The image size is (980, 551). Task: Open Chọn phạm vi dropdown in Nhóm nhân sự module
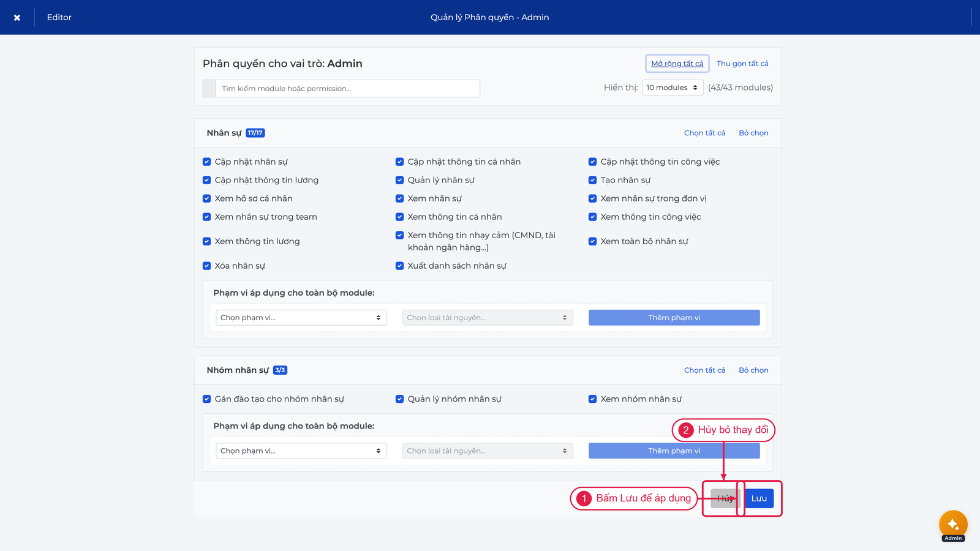coord(301,451)
